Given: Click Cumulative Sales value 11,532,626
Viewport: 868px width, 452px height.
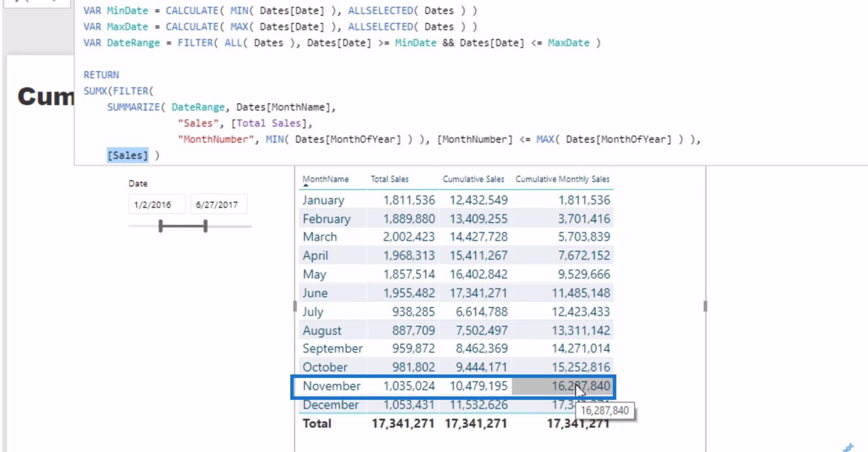Looking at the screenshot, I should coord(478,404).
